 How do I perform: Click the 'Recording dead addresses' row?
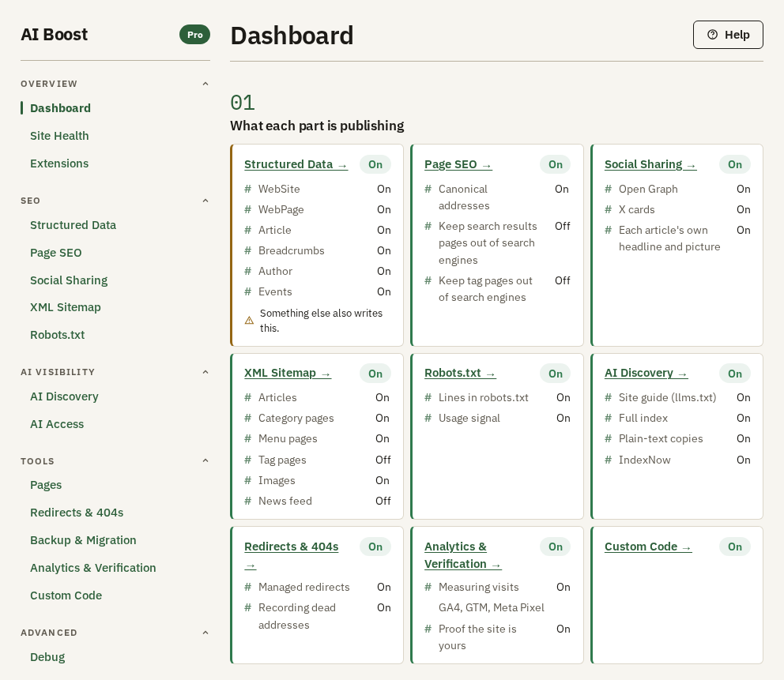[318, 617]
